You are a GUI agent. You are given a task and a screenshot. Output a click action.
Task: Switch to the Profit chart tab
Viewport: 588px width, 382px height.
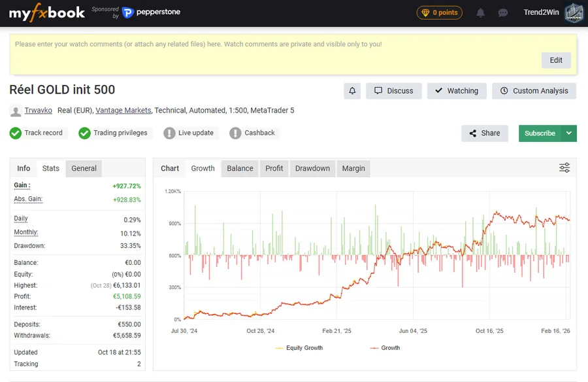[x=274, y=169]
